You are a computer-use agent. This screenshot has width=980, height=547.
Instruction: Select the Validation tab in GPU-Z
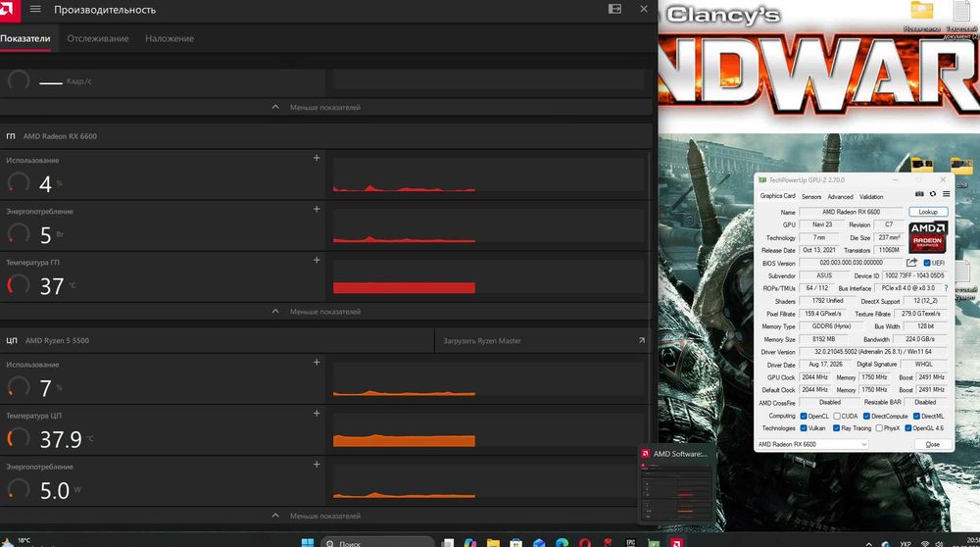click(871, 196)
